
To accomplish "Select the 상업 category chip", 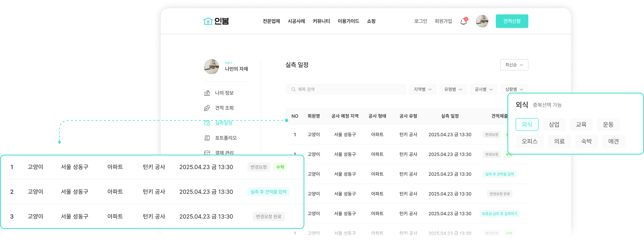I will click(x=554, y=124).
